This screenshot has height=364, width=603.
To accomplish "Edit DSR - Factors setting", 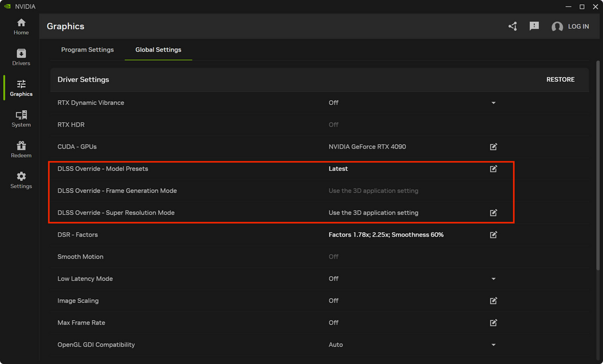I will click(493, 234).
